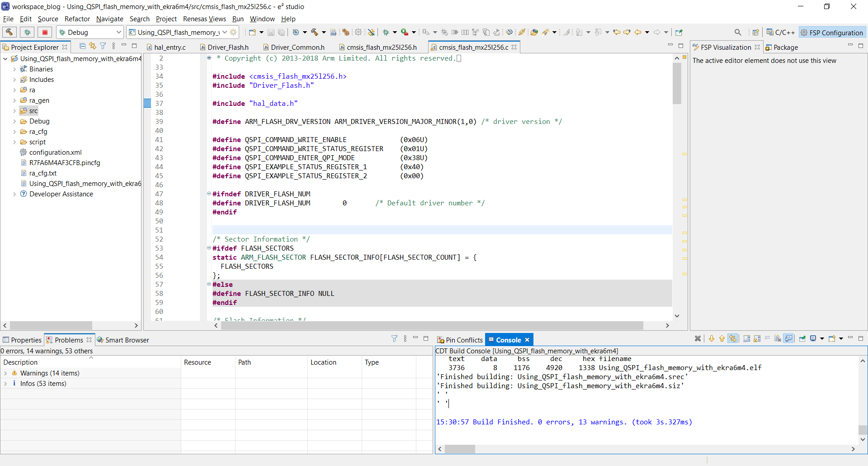Close the cmsis_flash_mx25l256.c tab
The height and width of the screenshot is (466, 868).
click(x=514, y=47)
